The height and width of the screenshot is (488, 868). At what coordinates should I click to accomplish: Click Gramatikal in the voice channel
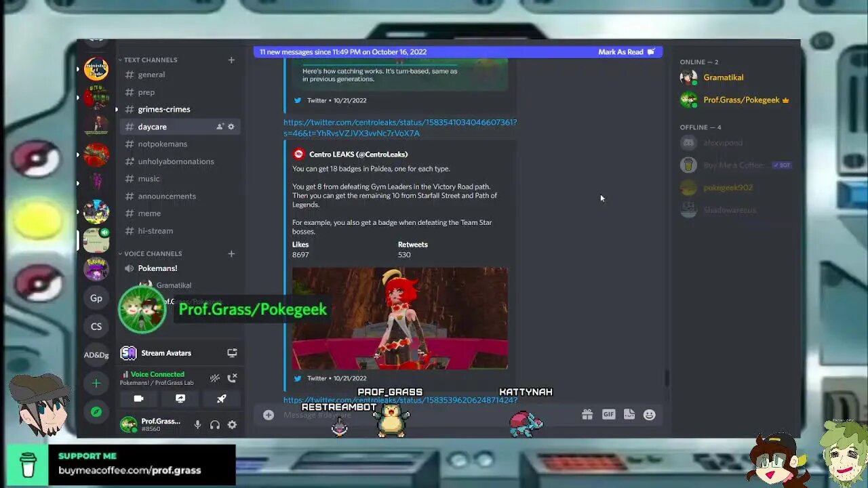pos(174,285)
